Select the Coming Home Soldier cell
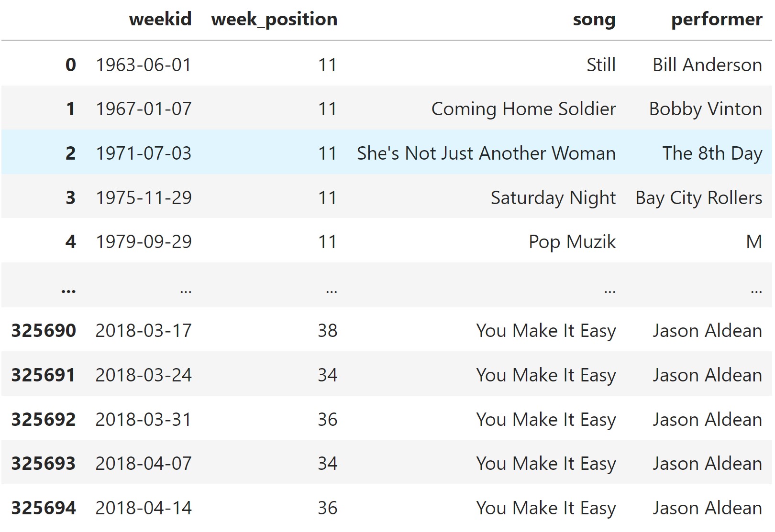This screenshot has height=532, width=775. tap(523, 109)
